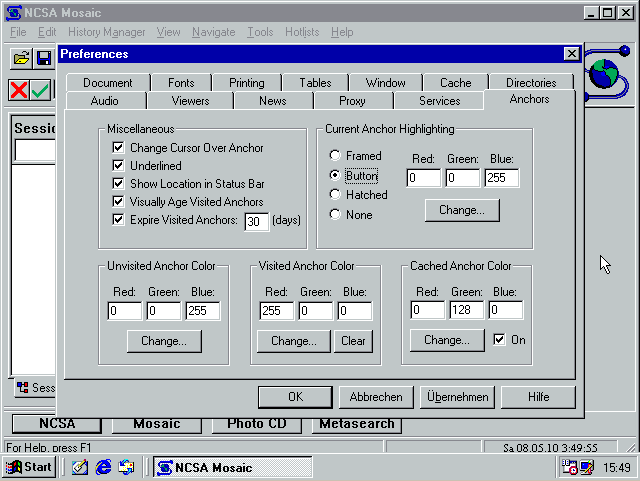Click Cached Anchor Blue field
This screenshot has width=640, height=481.
click(x=506, y=310)
